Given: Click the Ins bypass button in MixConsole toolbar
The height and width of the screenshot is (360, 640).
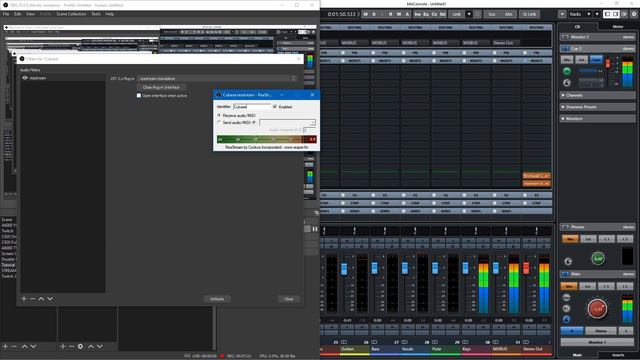Looking at the screenshot, I should tap(417, 14).
